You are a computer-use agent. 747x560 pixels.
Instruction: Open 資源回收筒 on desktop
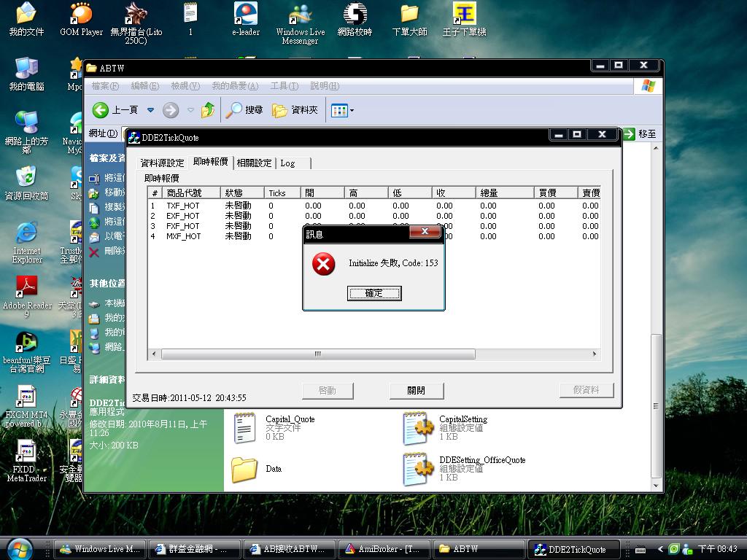[26, 183]
